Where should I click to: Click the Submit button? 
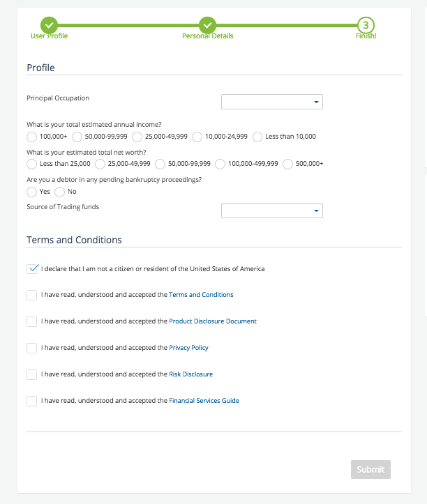pos(370,469)
